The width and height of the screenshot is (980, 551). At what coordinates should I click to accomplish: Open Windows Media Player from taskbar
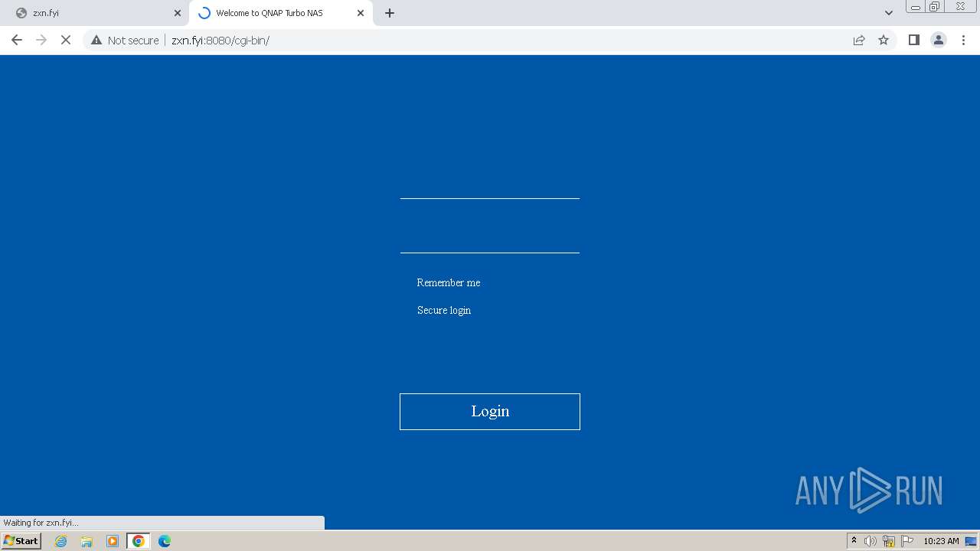pyautogui.click(x=113, y=541)
